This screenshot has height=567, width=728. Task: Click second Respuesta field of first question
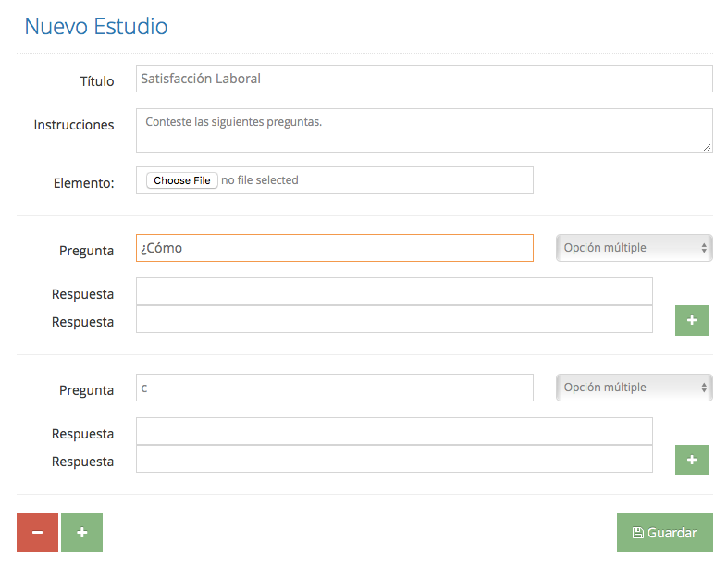(394, 319)
